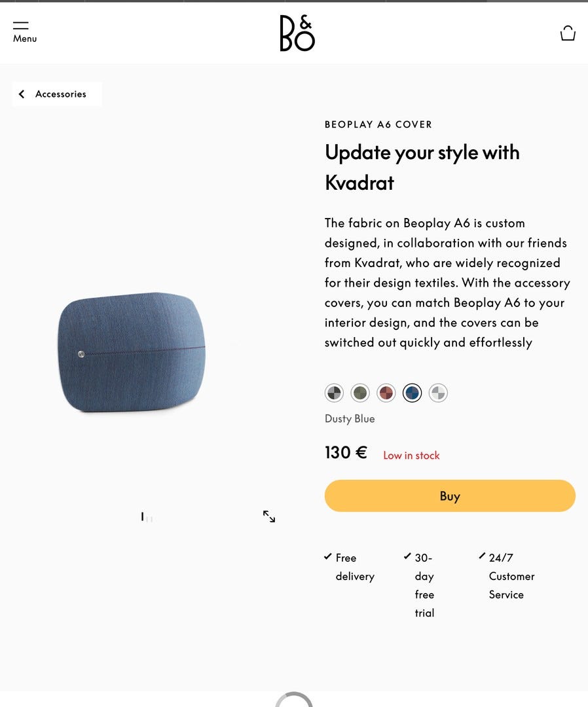Click the Low in stock notice
The width and height of the screenshot is (588, 707).
tap(411, 456)
